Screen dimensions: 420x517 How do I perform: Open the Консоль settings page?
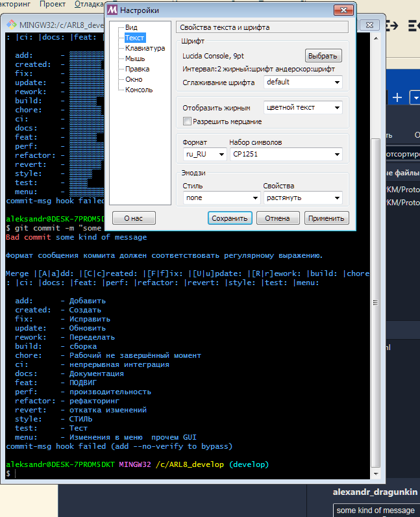139,90
